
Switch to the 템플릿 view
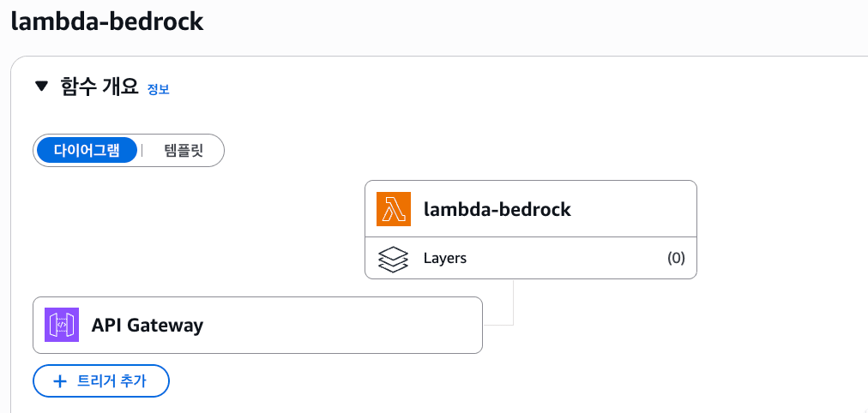click(184, 151)
